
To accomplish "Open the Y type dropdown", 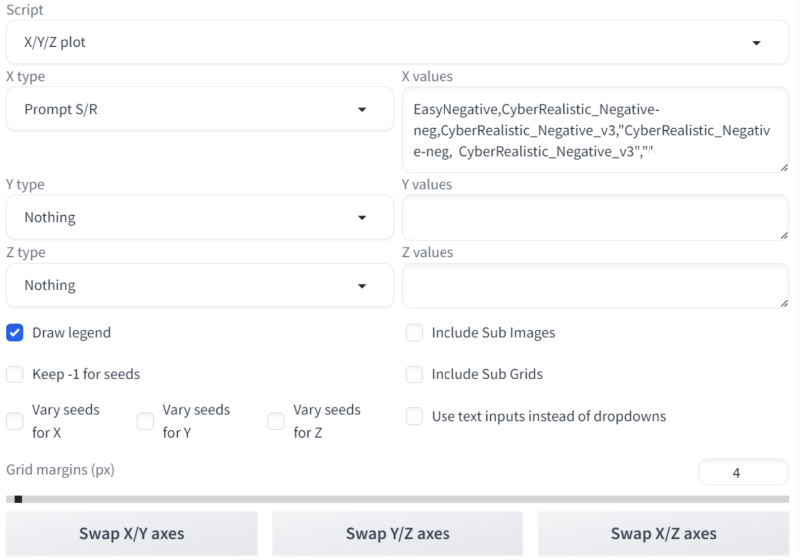I will (199, 217).
